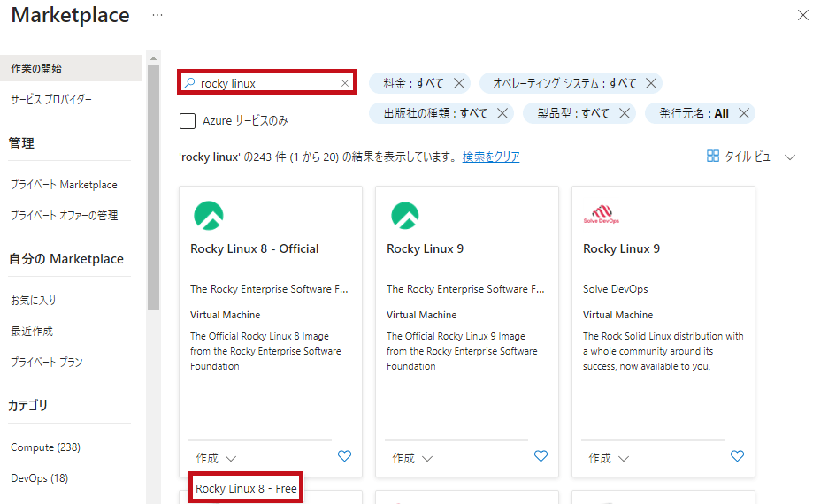The width and height of the screenshot is (813, 504).
Task: Click the sidebar scrollbar up arrow
Action: click(x=153, y=58)
